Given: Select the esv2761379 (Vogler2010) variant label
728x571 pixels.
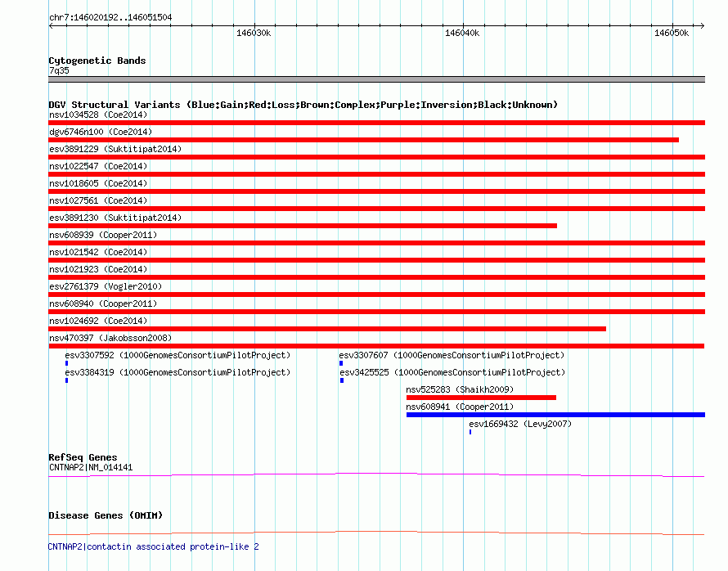Looking at the screenshot, I should [x=106, y=286].
